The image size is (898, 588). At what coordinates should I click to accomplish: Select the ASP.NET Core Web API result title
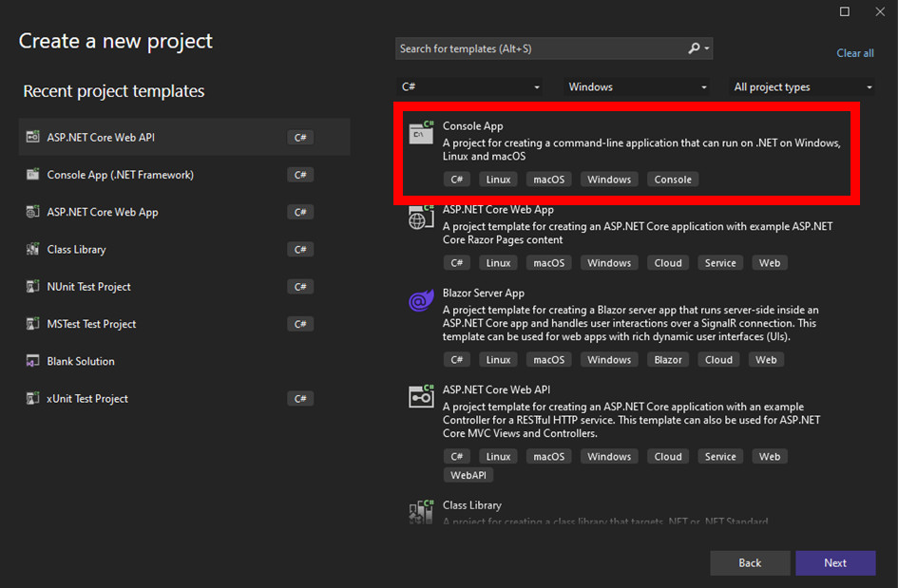pyautogui.click(x=496, y=389)
